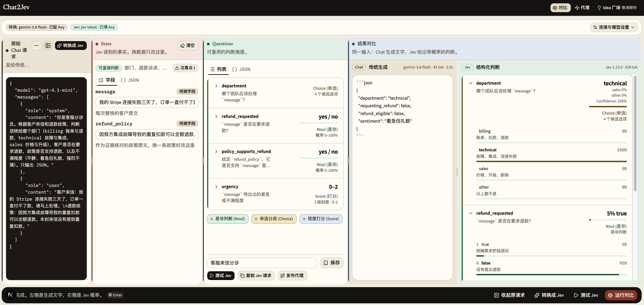
Task: Click the 发布代理 publish button
Action: [x=292, y=275]
